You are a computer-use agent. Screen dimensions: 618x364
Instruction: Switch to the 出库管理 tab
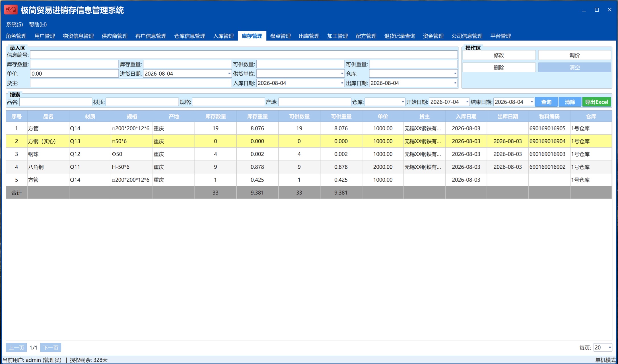pyautogui.click(x=309, y=36)
